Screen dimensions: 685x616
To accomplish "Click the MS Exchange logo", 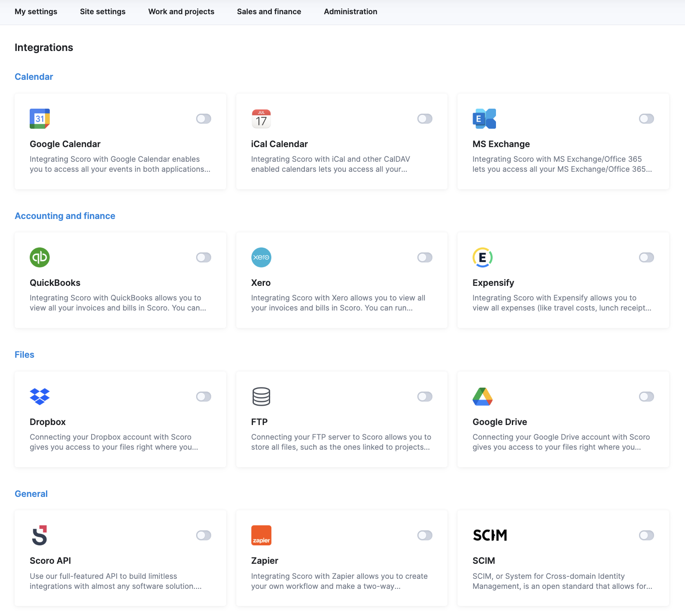I will tap(483, 119).
